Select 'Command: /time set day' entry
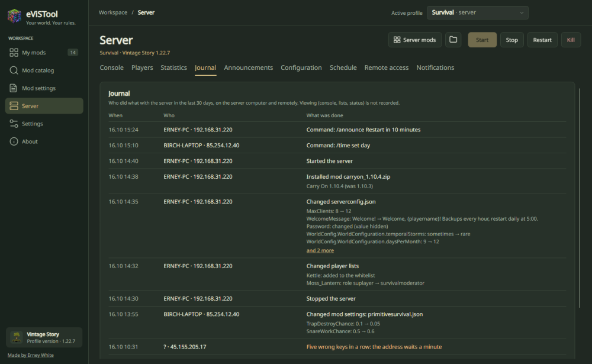Screen dimensions: 592x364 click(338, 146)
